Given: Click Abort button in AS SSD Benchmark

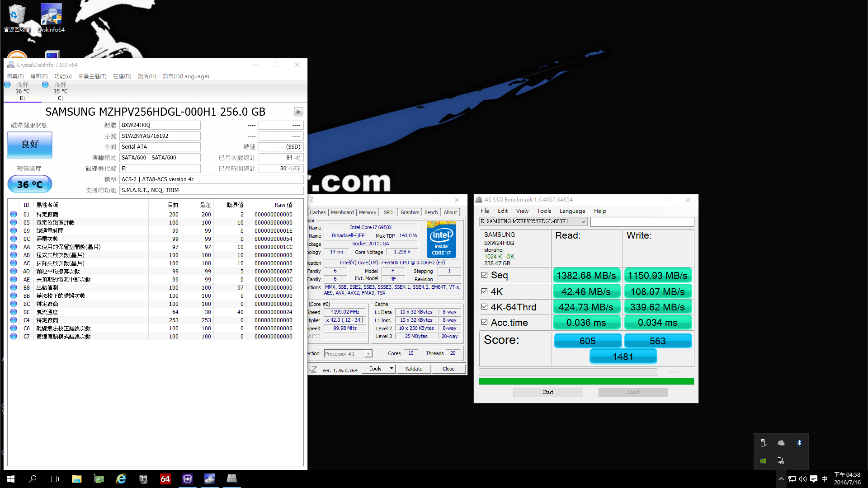Looking at the screenshot, I should (633, 392).
